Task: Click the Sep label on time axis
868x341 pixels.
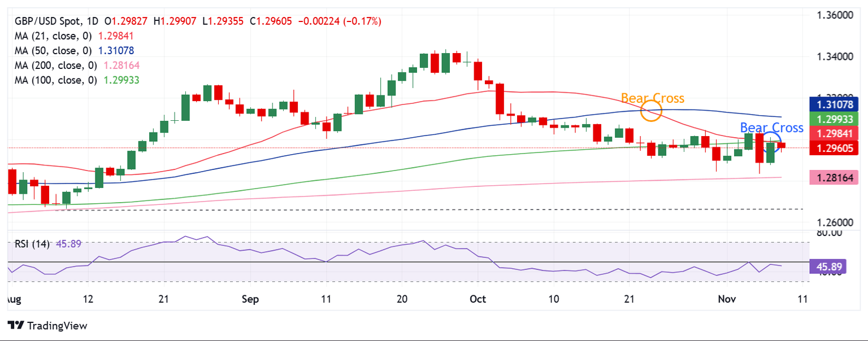Action: point(250,299)
